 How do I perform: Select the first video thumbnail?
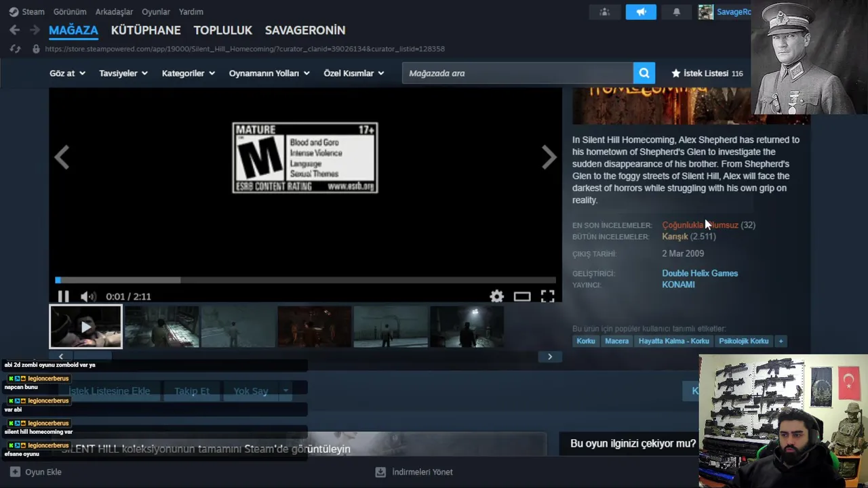pos(85,327)
